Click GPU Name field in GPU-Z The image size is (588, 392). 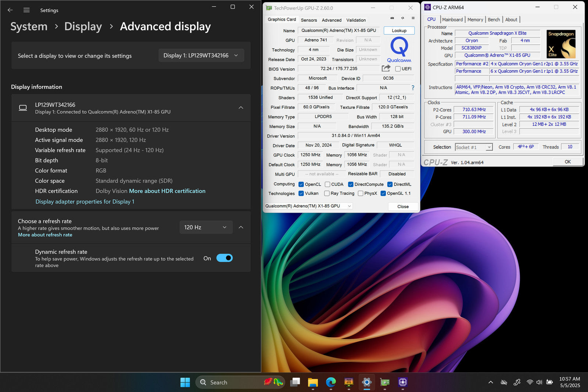point(339,30)
